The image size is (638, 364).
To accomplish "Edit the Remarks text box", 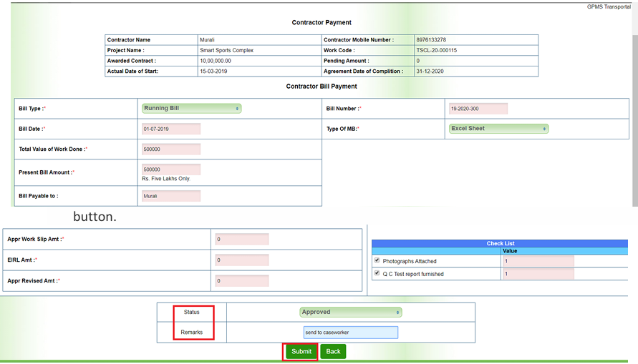I will click(x=350, y=333).
